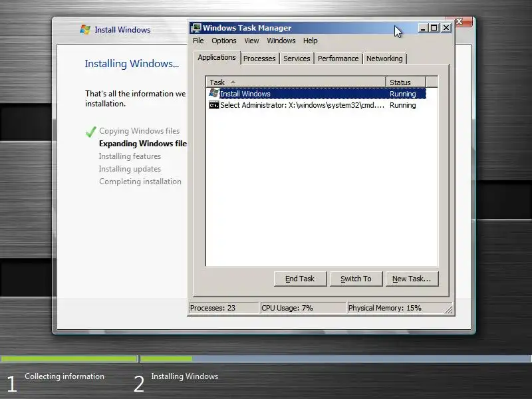
Task: Click the cmd.exe icon in task list
Action: click(213, 105)
